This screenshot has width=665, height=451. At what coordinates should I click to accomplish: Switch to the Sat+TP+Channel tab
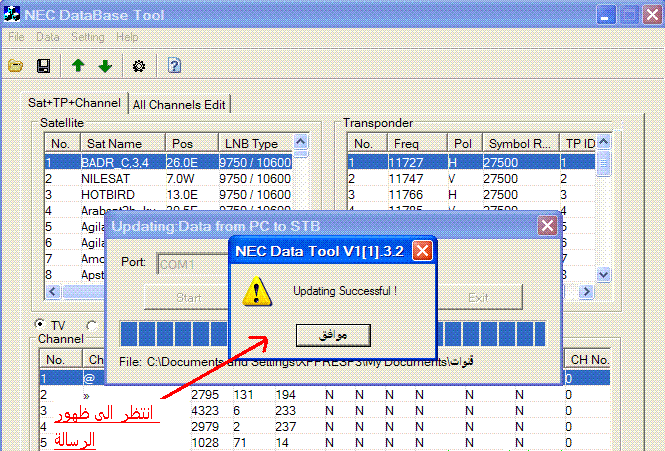[74, 103]
